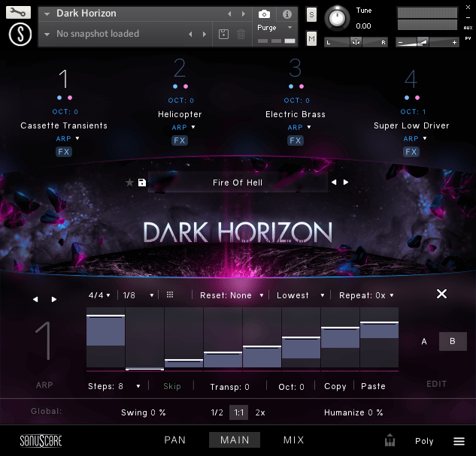Toggle blue dot on layer 2

[175, 86]
